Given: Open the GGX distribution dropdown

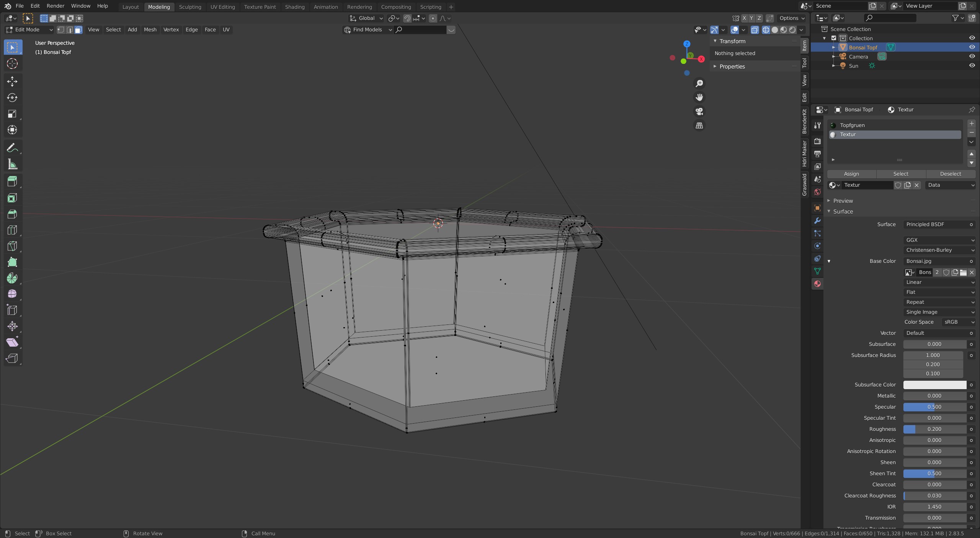Looking at the screenshot, I should (939, 240).
